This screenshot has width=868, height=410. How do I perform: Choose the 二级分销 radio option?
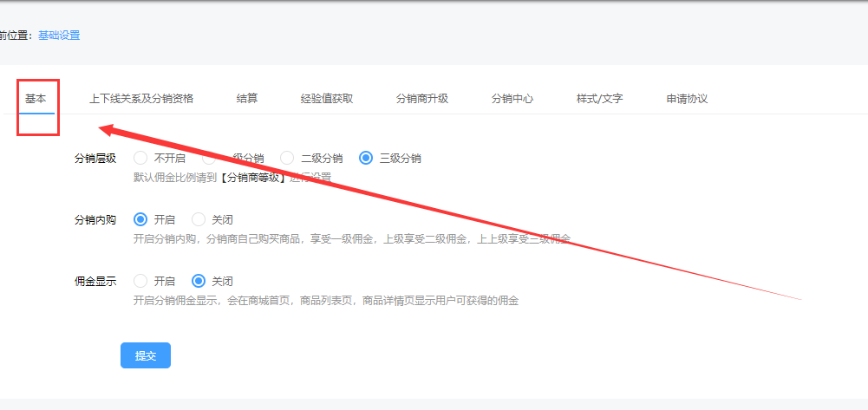(287, 158)
